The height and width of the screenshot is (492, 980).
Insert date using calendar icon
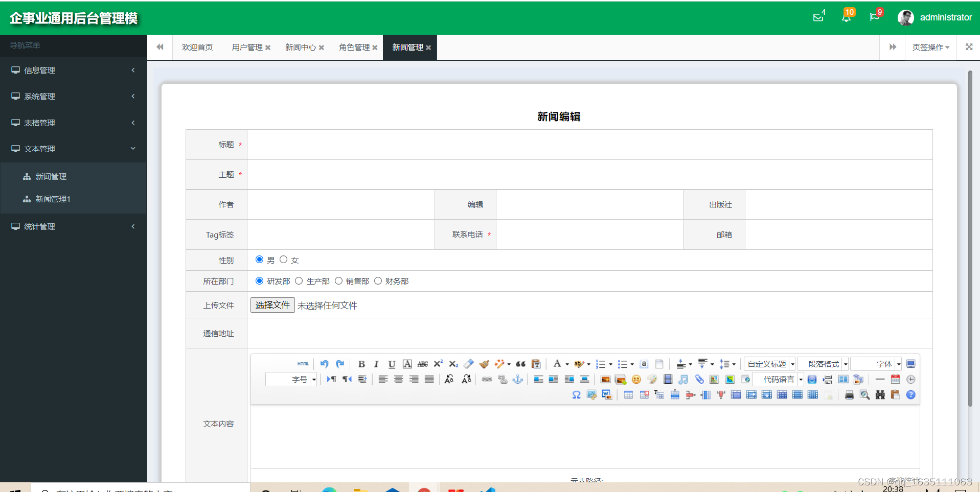point(895,379)
